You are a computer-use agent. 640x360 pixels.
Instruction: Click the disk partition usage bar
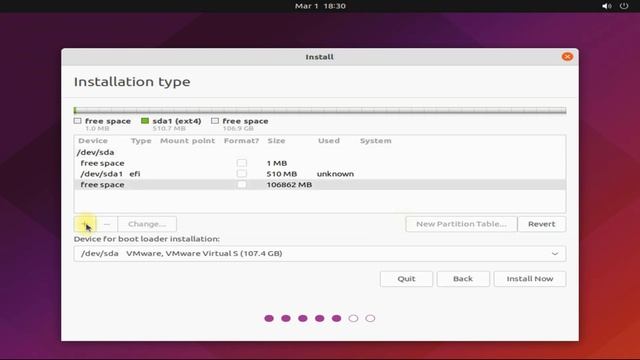tap(320, 111)
